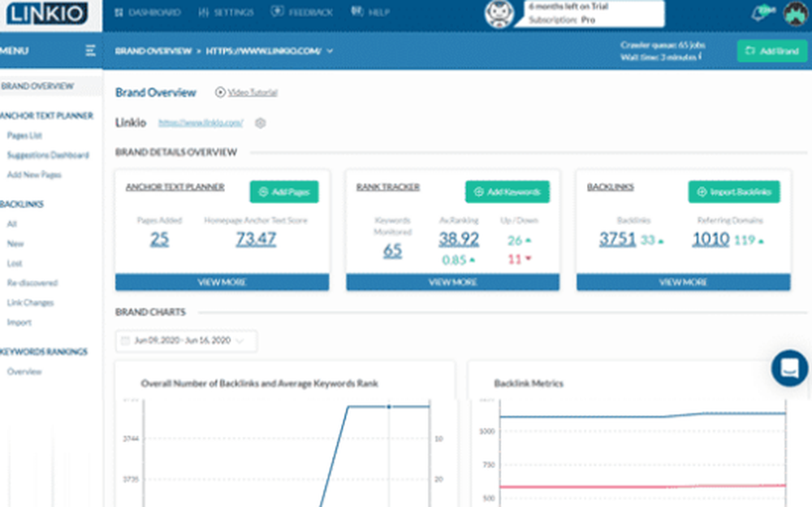The width and height of the screenshot is (812, 507).
Task: Click the Linkio logo
Action: click(x=46, y=13)
